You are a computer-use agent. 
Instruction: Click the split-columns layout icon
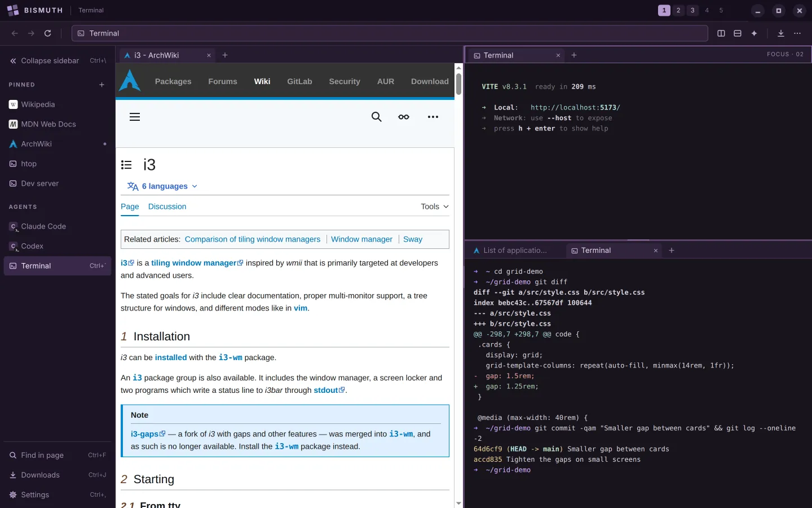721,33
